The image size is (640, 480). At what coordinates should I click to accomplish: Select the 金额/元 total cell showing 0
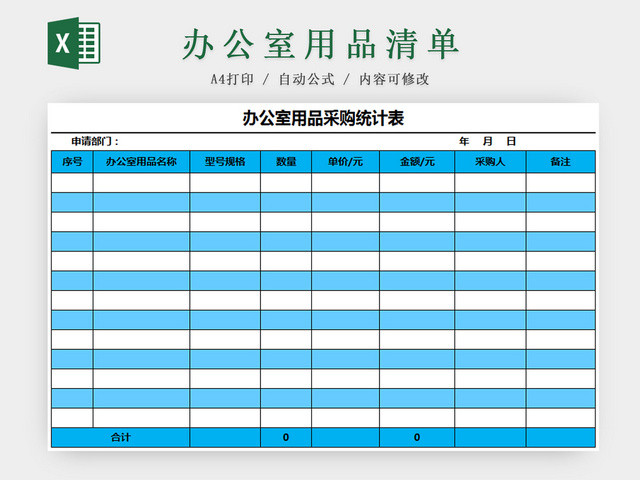(417, 438)
